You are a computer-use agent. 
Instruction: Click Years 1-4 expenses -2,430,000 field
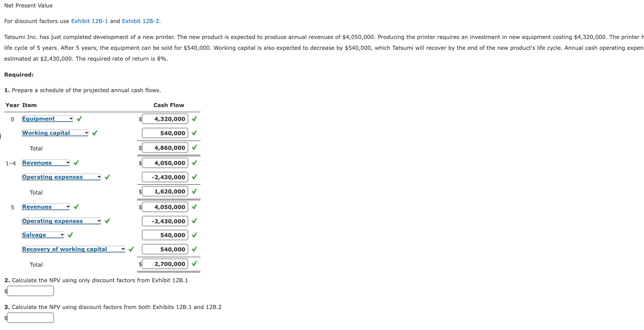click(165, 177)
